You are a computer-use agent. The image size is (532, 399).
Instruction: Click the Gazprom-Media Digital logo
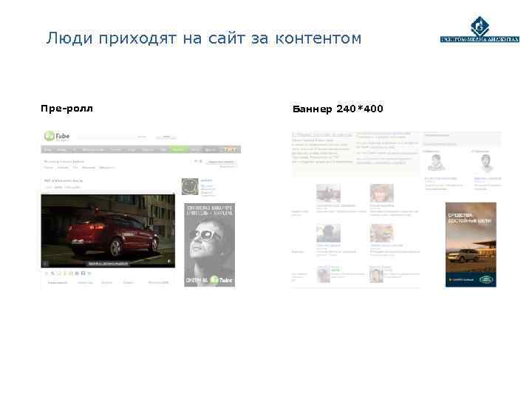pos(480,30)
